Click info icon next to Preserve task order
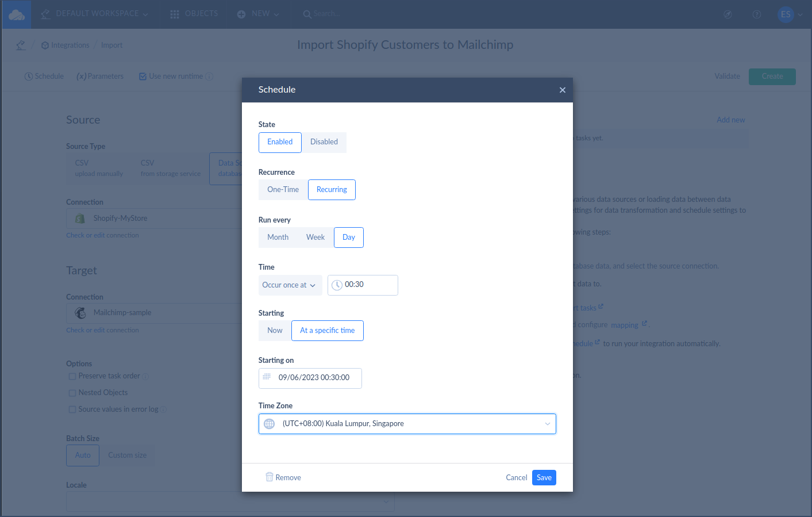The image size is (812, 517). click(x=145, y=377)
